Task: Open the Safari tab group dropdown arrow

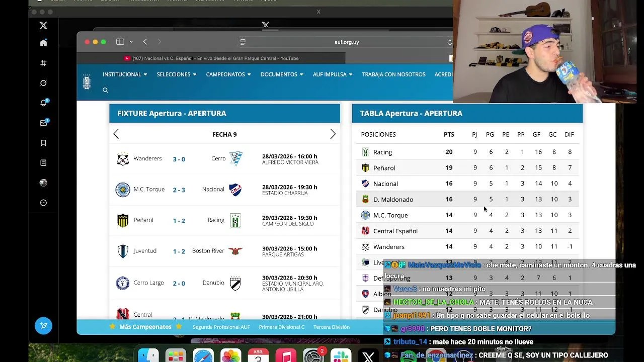Action: [x=131, y=42]
